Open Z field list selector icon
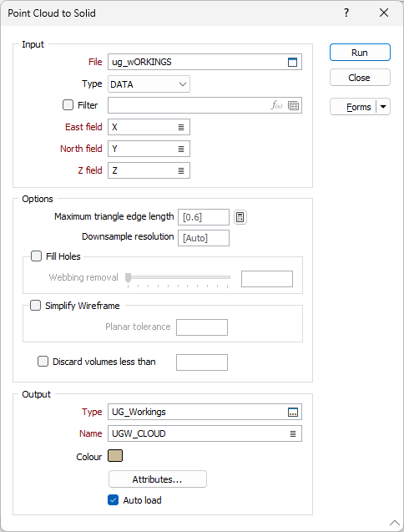This screenshot has height=532, width=404. [181, 170]
